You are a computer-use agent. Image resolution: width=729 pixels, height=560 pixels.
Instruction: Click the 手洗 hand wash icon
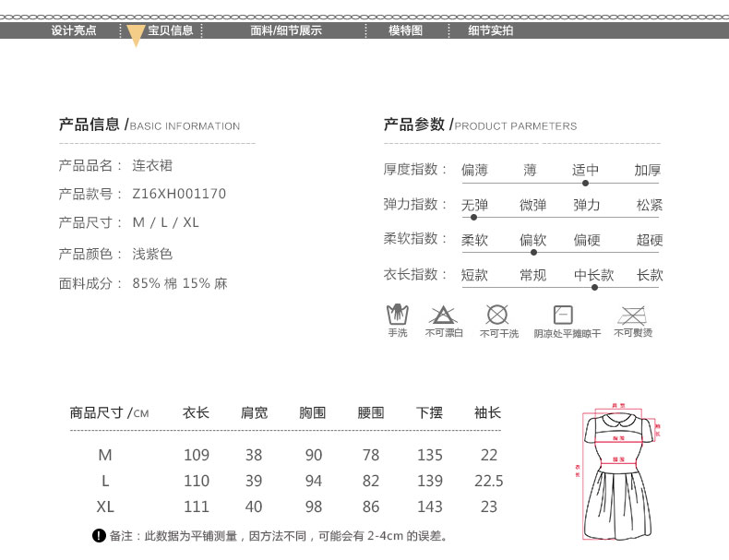click(x=397, y=315)
